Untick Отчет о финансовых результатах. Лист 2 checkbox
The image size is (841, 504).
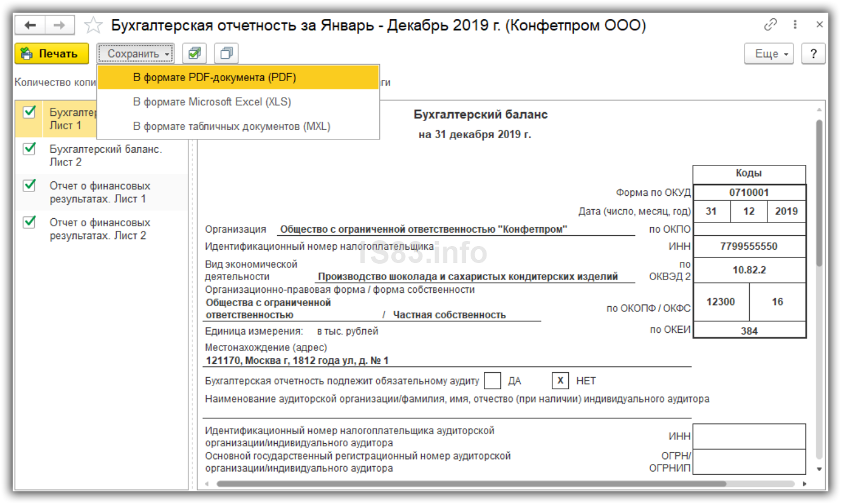pyautogui.click(x=29, y=222)
